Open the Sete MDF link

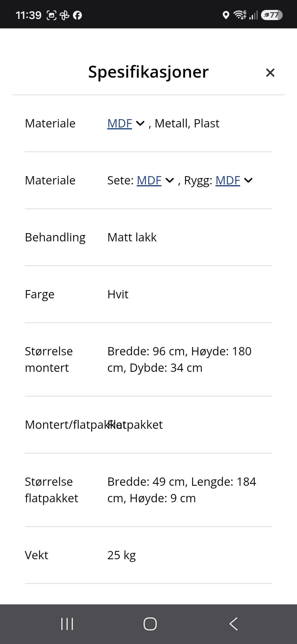click(149, 180)
